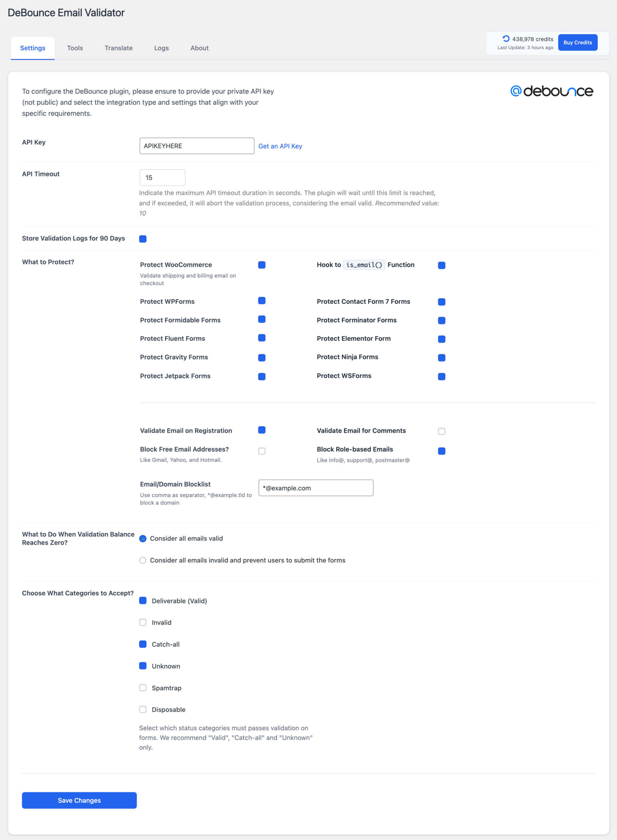Click the DeBounce logo
617x840 pixels.
click(x=551, y=91)
